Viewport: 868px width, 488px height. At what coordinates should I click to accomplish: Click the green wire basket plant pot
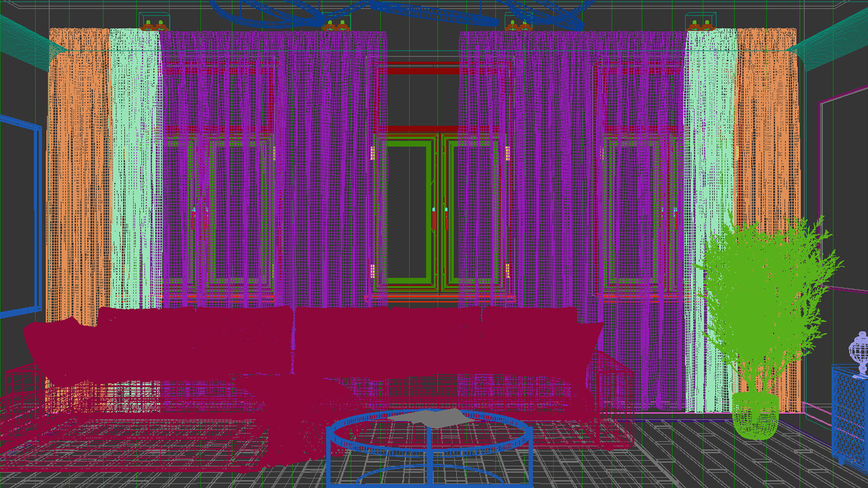(x=755, y=416)
